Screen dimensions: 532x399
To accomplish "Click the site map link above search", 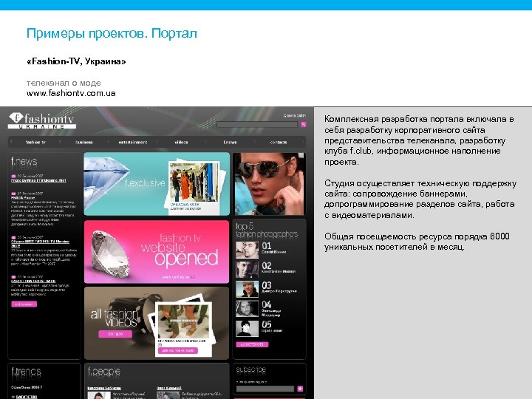I will pos(295,116).
